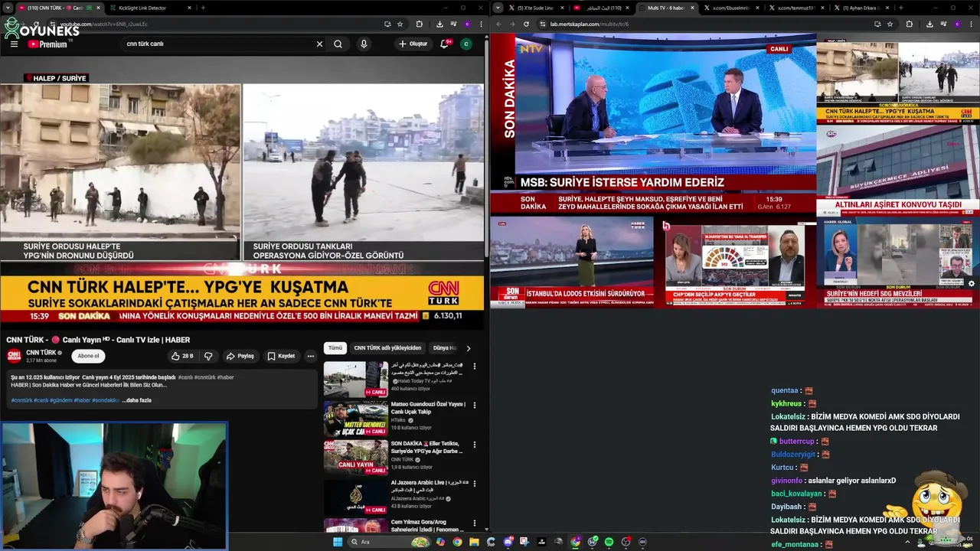980x551 pixels.
Task: Open the CNN TÜRK channel name link
Action: coord(41,353)
